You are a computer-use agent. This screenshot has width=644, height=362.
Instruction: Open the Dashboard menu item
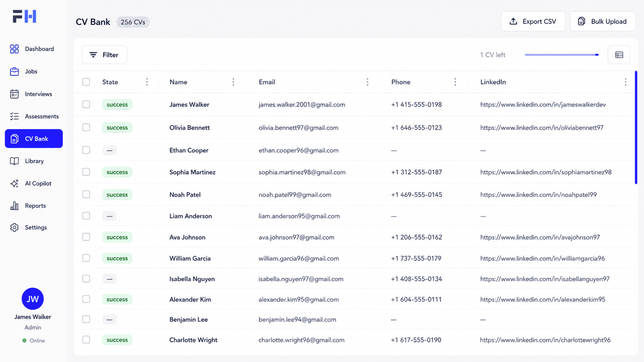[x=34, y=49]
